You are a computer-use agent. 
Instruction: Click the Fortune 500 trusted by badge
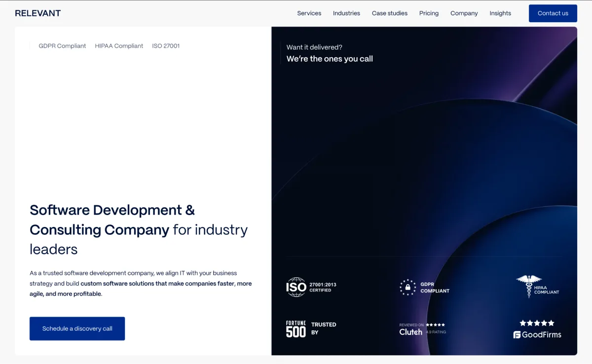tap(311, 329)
